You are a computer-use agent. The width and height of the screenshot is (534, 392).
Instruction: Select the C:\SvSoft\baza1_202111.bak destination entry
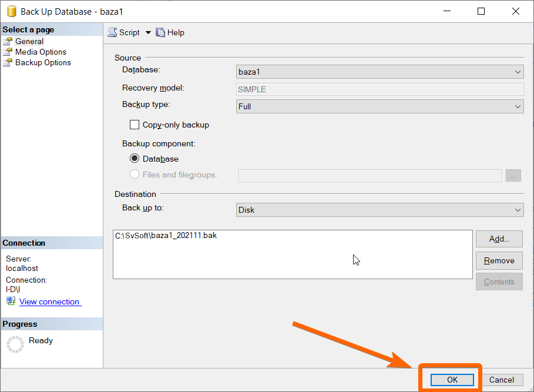click(166, 235)
